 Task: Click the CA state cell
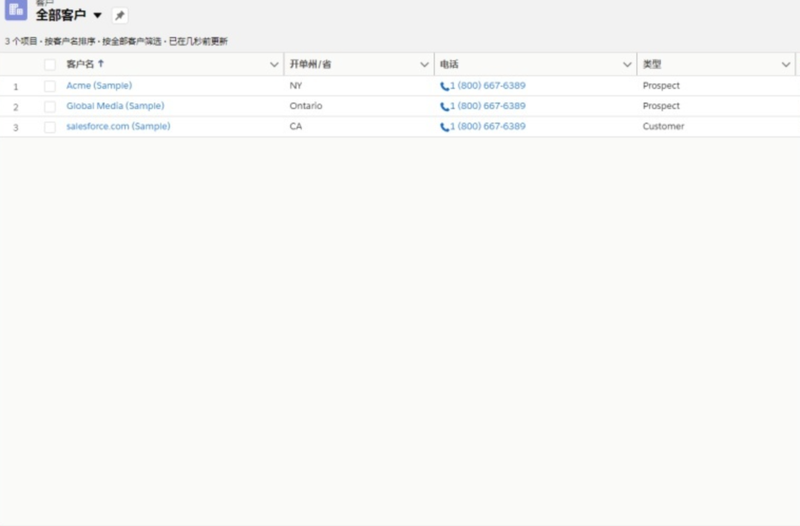click(296, 126)
